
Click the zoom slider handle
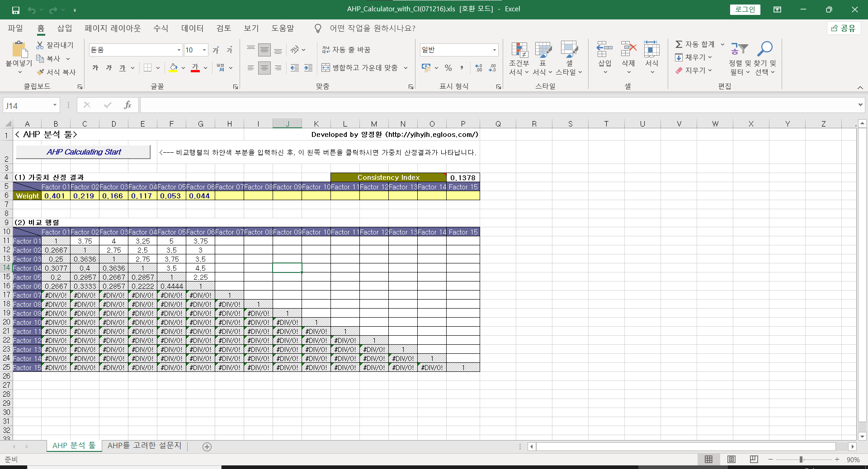801,460
